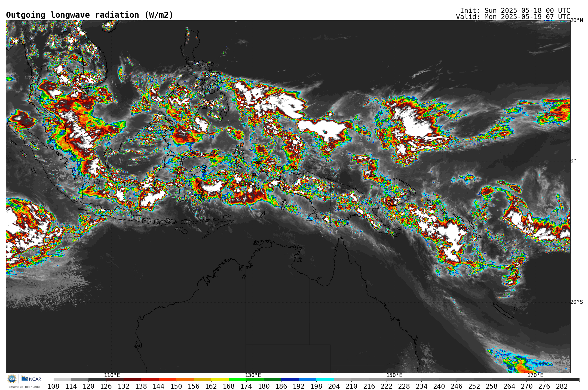Click the 20°N latitude label
The image size is (588, 390).
pyautogui.click(x=577, y=20)
